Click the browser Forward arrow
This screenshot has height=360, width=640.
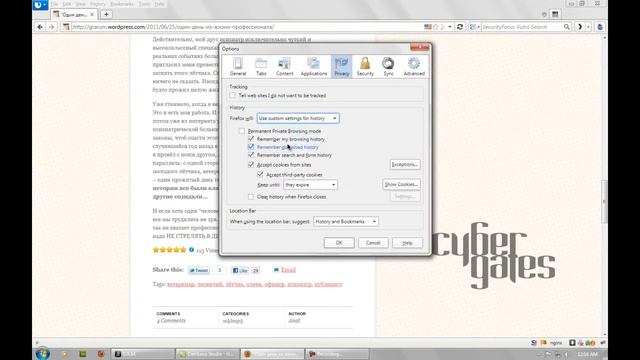(51, 27)
